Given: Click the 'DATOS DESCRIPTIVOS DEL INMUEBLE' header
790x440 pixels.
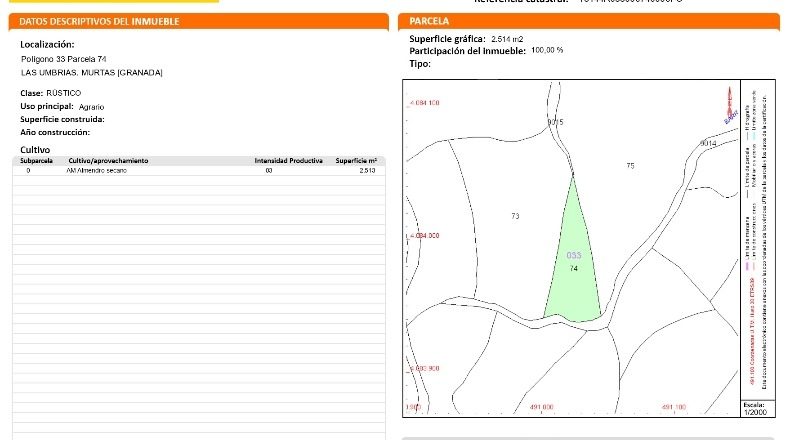Looking at the screenshot, I should click(99, 22).
